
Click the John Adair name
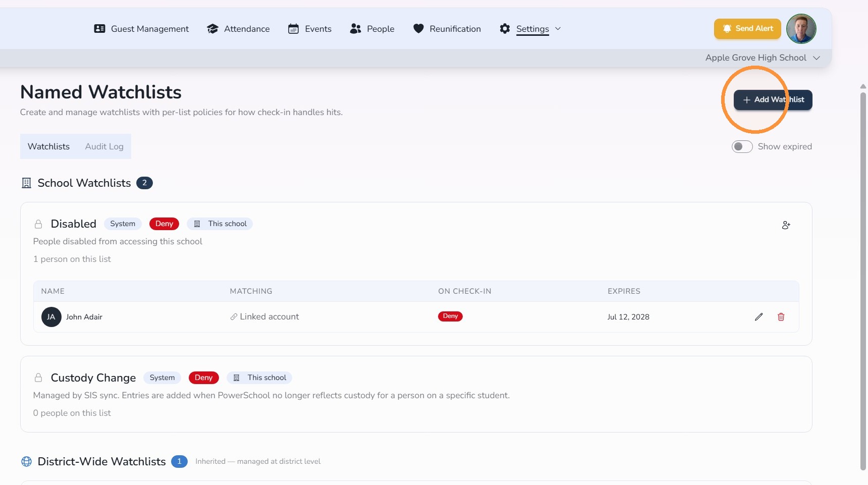84,317
